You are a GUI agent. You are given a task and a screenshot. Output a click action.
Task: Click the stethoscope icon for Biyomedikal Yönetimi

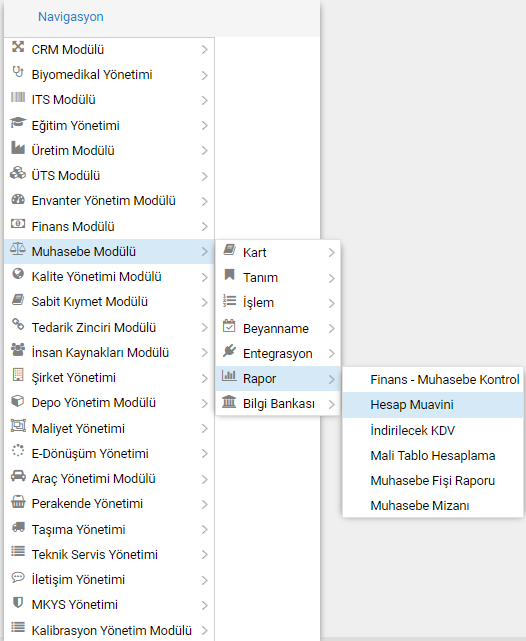(x=18, y=72)
